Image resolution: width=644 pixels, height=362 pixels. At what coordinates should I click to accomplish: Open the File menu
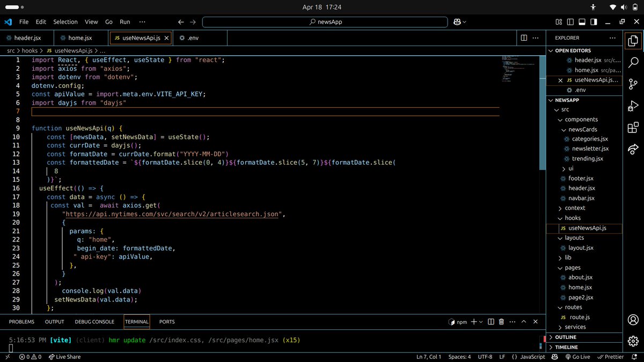coord(24,22)
